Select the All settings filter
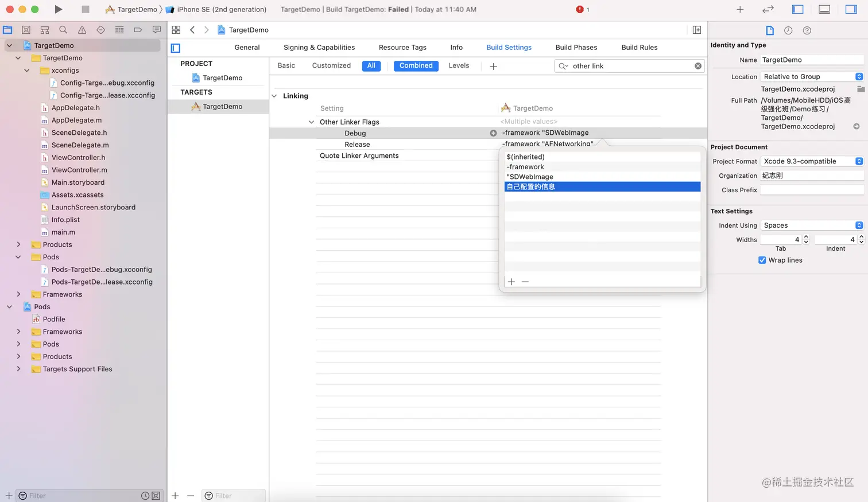The height and width of the screenshot is (502, 868). pos(371,66)
